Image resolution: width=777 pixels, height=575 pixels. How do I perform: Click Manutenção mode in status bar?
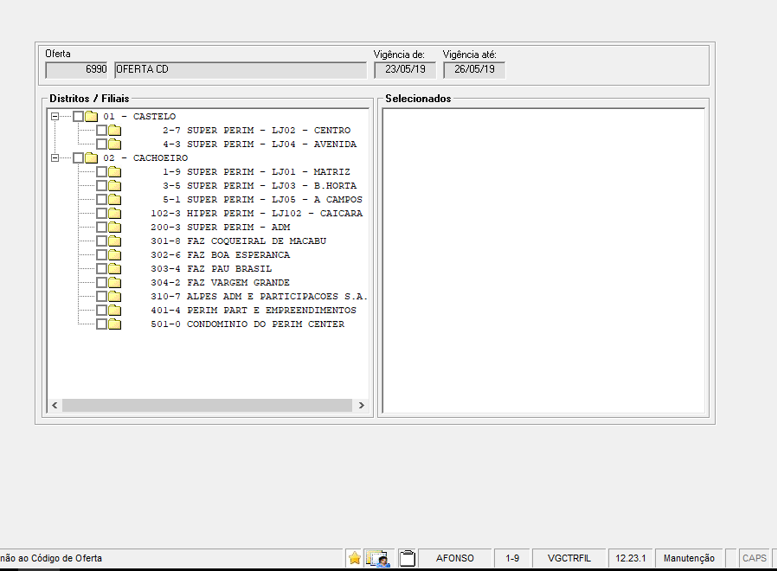point(689,559)
